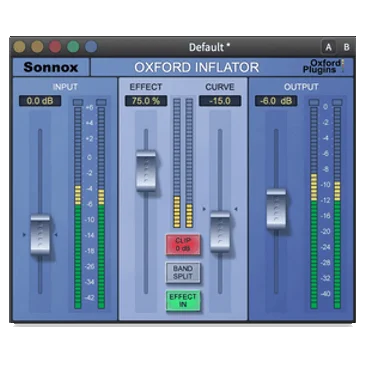Image resolution: width=365 pixels, height=365 pixels.
Task: Click the left output level meter
Action: (314, 208)
